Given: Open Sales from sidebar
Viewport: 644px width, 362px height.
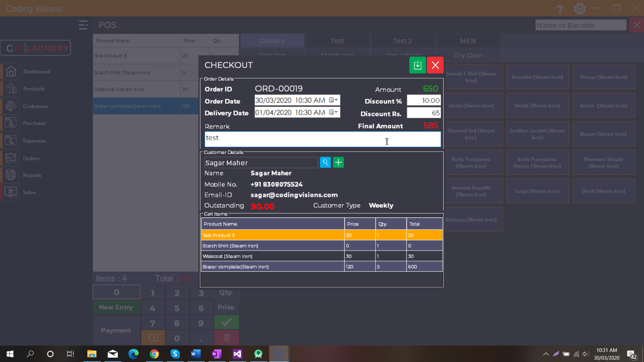Looking at the screenshot, I should point(29,192).
